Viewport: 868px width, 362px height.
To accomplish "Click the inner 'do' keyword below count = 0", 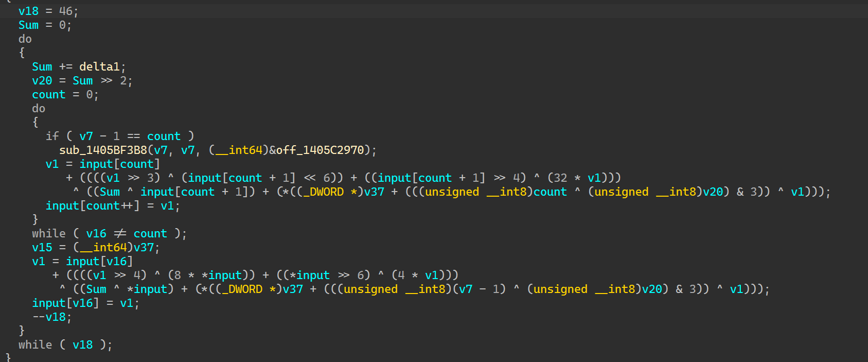I will (39, 108).
